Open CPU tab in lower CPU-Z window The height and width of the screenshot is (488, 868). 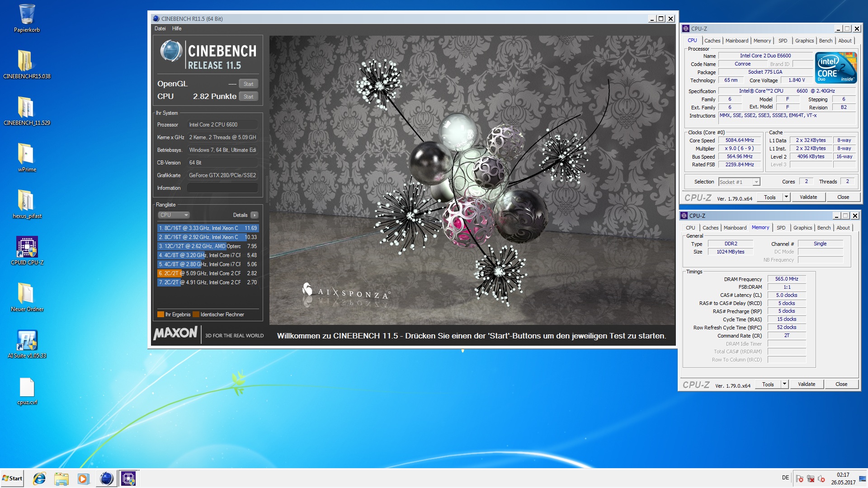(x=690, y=228)
